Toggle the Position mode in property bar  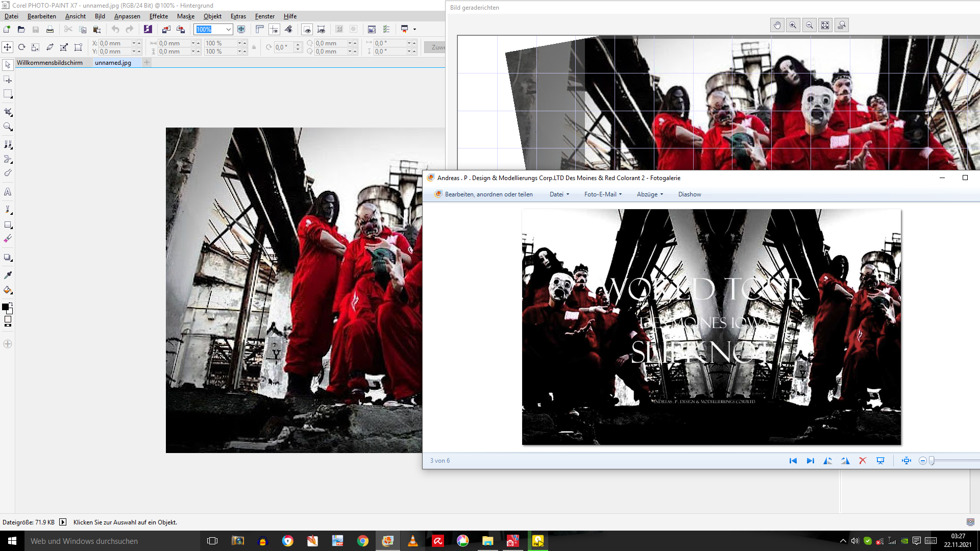[x=7, y=47]
